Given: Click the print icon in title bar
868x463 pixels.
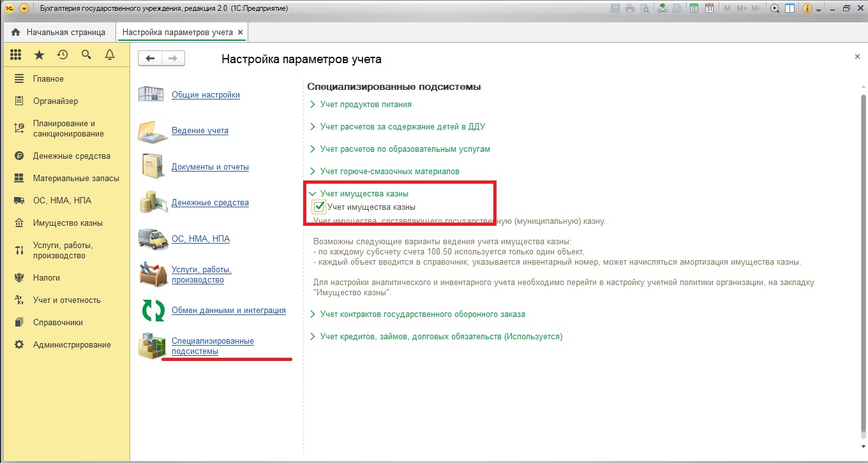Looking at the screenshot, I should (630, 9).
